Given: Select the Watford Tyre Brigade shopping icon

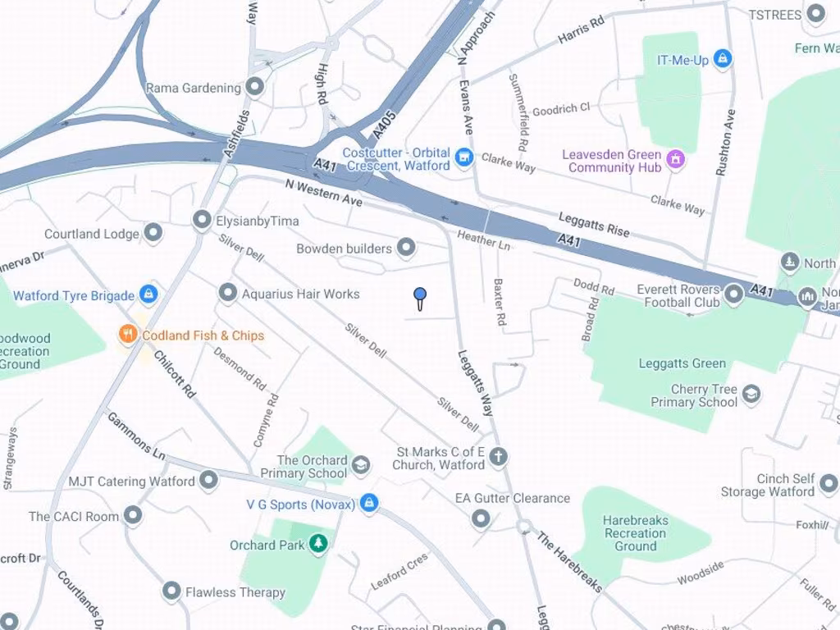Looking at the screenshot, I should coord(148,294).
